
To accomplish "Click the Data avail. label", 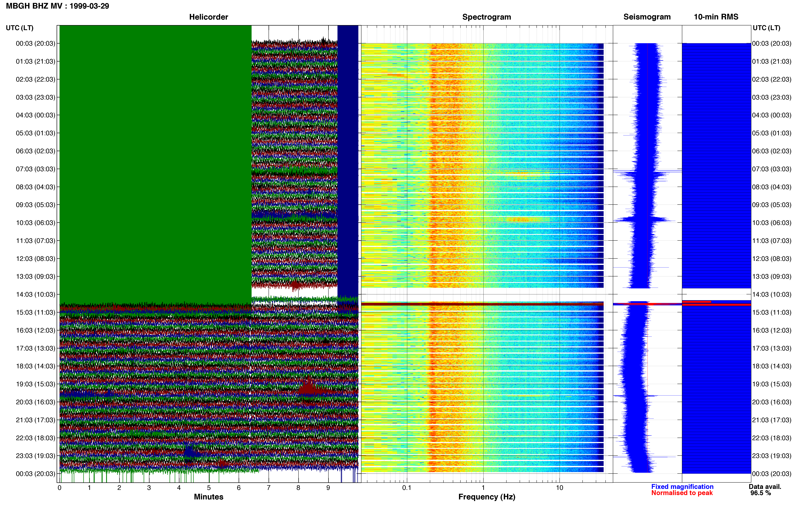I will click(765, 487).
